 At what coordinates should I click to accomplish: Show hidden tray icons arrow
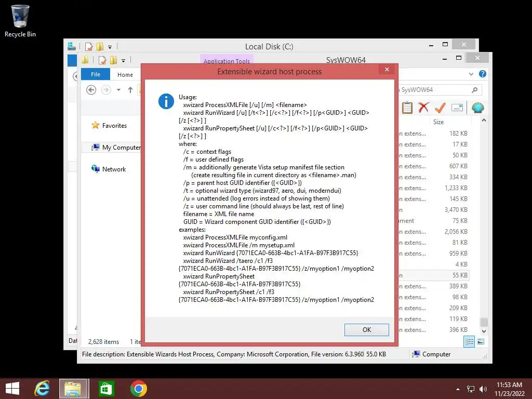(x=458, y=389)
